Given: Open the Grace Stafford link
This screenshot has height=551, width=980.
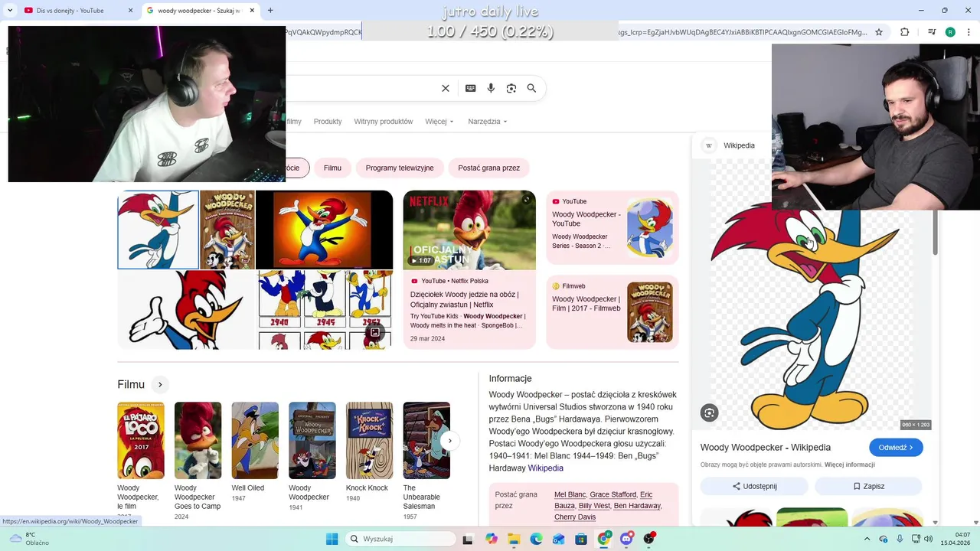Looking at the screenshot, I should coord(612,495).
